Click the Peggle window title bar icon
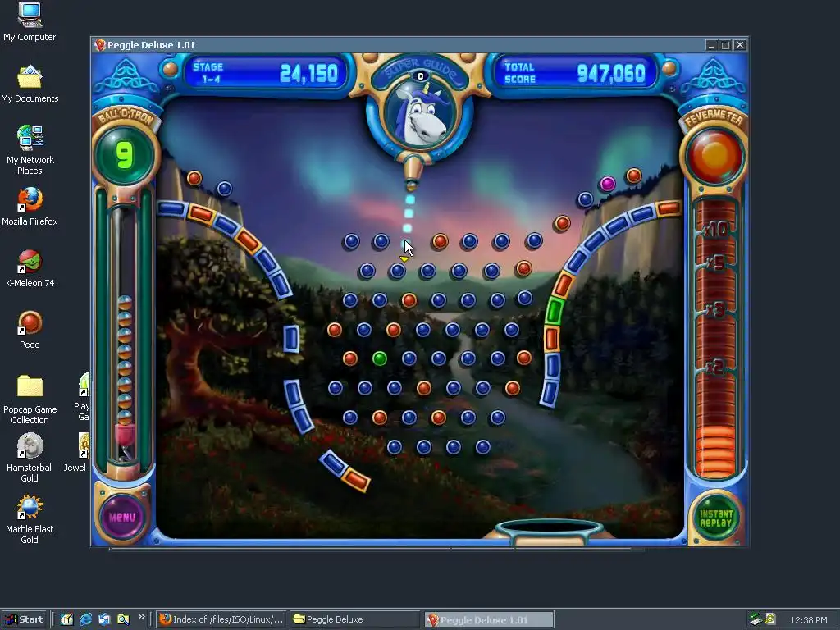This screenshot has width=840, height=630. tap(99, 45)
